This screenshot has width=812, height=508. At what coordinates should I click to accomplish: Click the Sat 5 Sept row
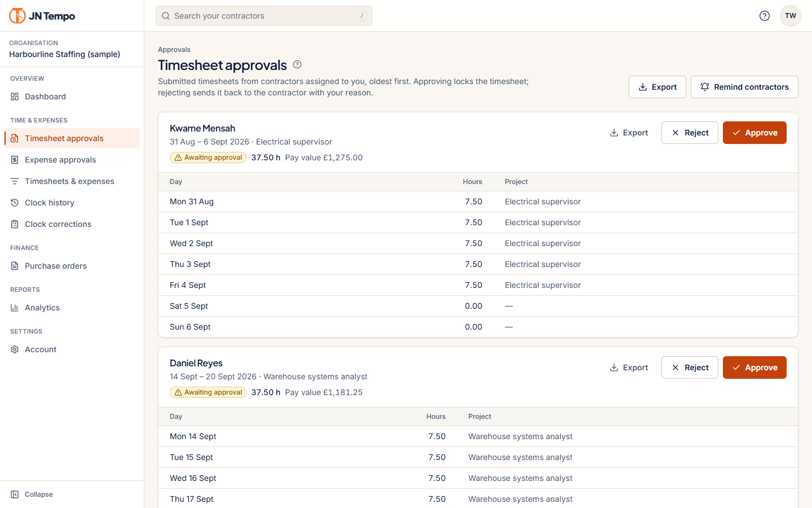478,306
